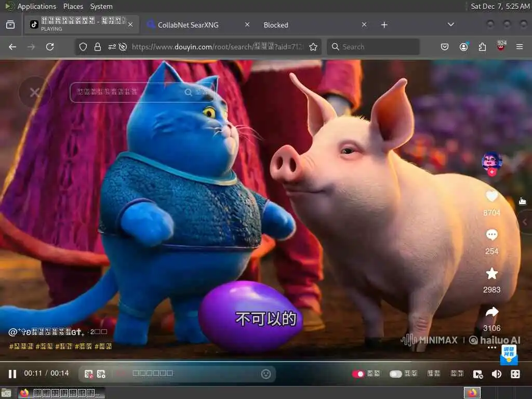This screenshot has height=399, width=532.
Task: Click the magnifier icon in video search
Action: point(188,92)
